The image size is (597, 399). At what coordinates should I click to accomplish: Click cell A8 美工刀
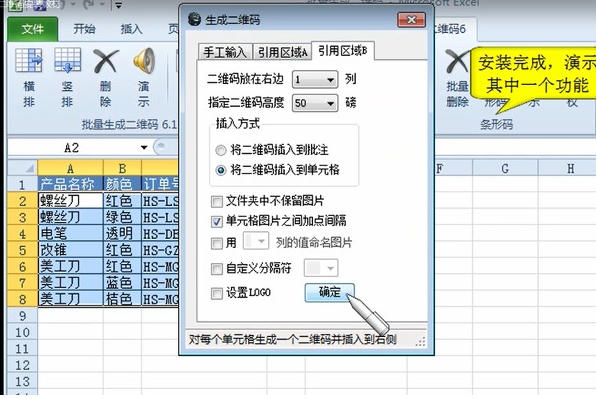pyautogui.click(x=70, y=299)
